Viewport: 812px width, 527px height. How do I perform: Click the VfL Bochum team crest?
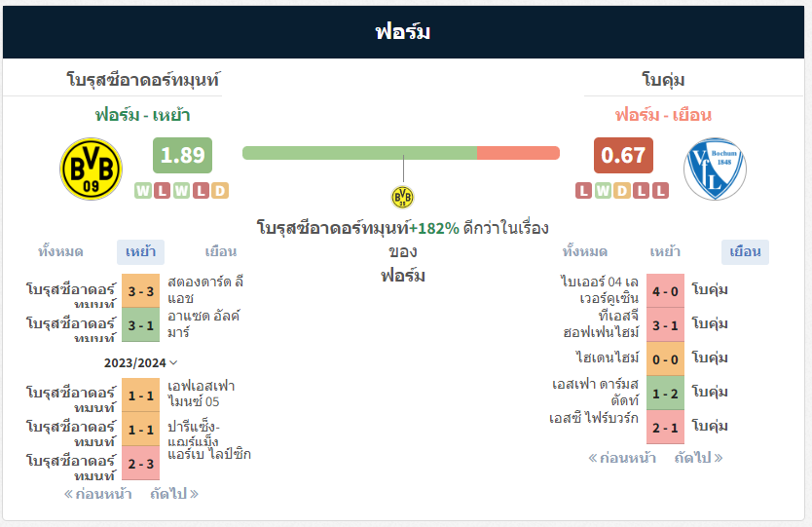[x=715, y=169]
